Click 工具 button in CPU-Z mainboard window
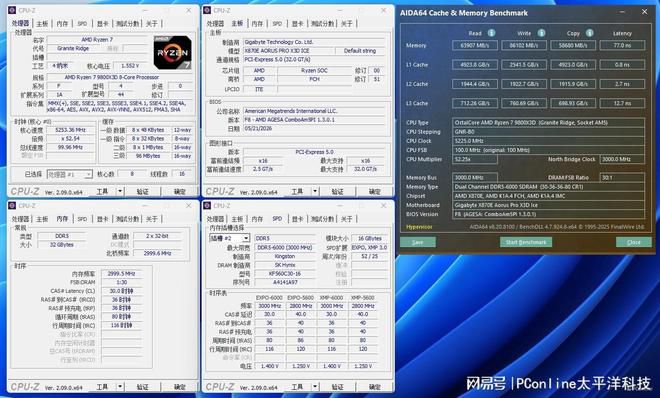The width and height of the screenshot is (660, 398). (298, 191)
